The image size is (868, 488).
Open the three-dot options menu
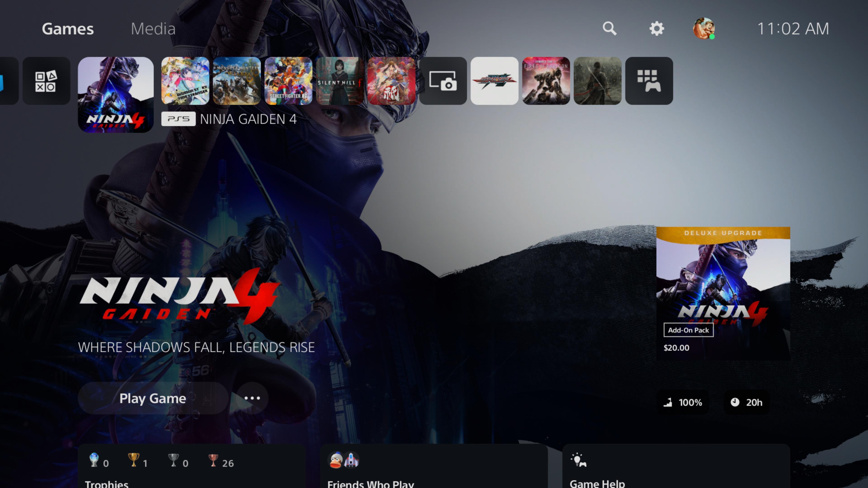click(x=252, y=398)
